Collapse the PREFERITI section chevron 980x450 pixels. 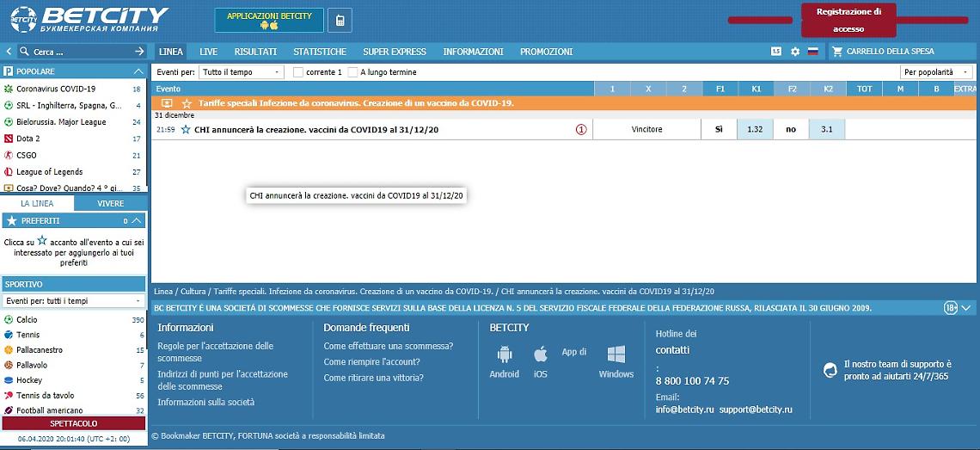click(x=138, y=220)
